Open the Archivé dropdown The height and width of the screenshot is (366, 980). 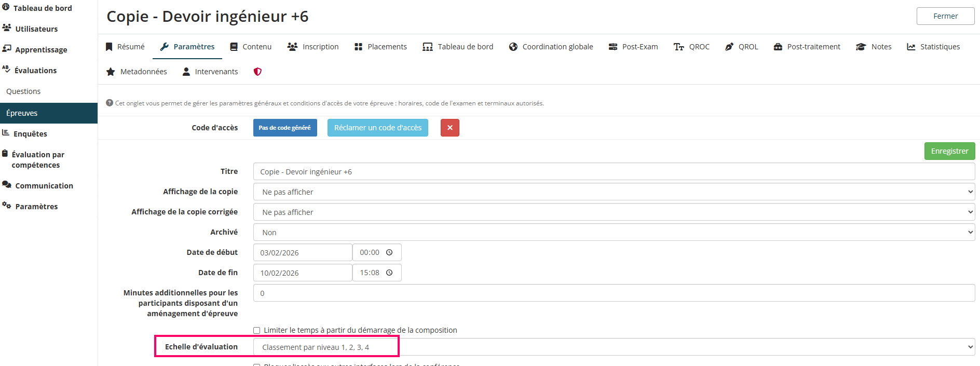point(614,232)
